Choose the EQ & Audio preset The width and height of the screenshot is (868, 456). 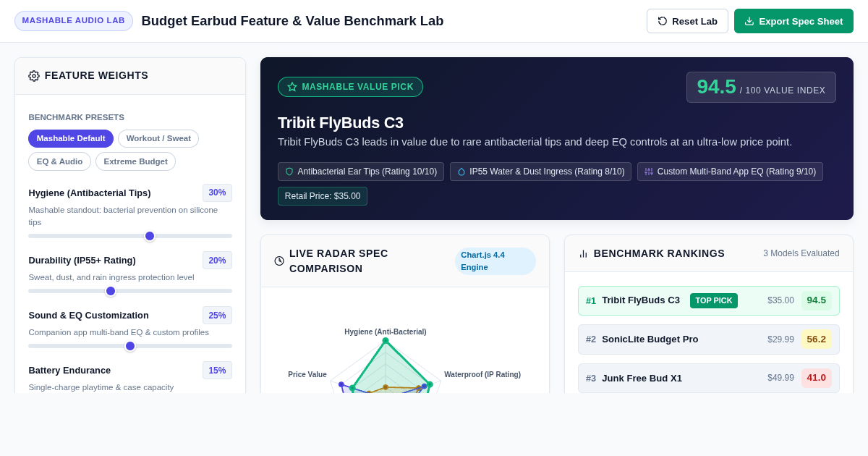pyautogui.click(x=59, y=161)
